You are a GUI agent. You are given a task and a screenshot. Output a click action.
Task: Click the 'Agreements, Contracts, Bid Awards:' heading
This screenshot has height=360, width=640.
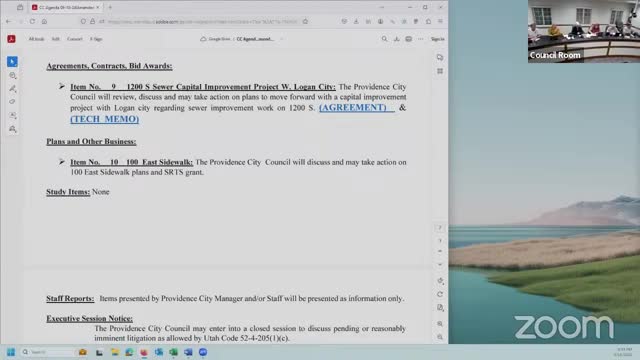pyautogui.click(x=109, y=66)
